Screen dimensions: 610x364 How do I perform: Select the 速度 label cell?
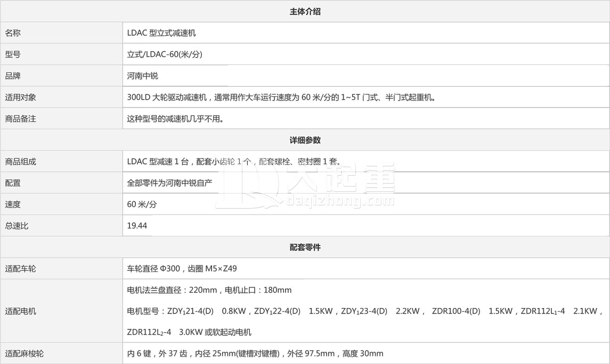tap(61, 204)
